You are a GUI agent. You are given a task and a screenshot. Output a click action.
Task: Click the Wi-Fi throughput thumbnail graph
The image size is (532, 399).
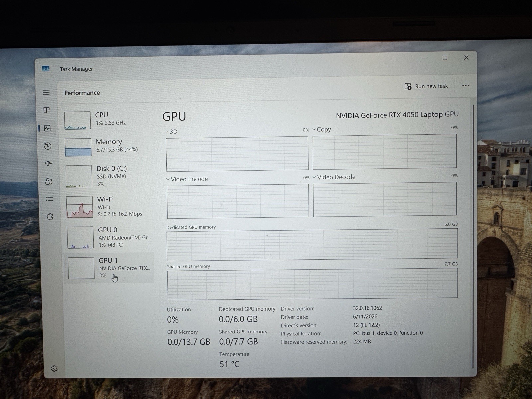click(x=80, y=207)
